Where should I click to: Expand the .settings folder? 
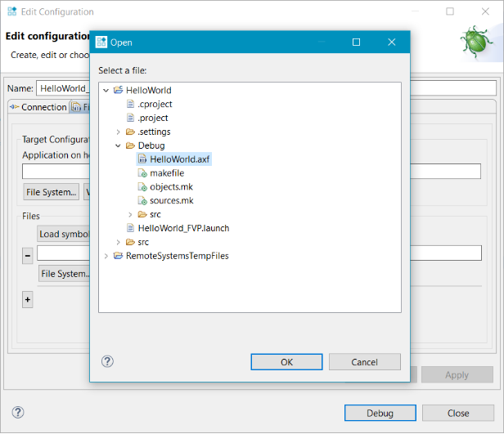(x=118, y=132)
